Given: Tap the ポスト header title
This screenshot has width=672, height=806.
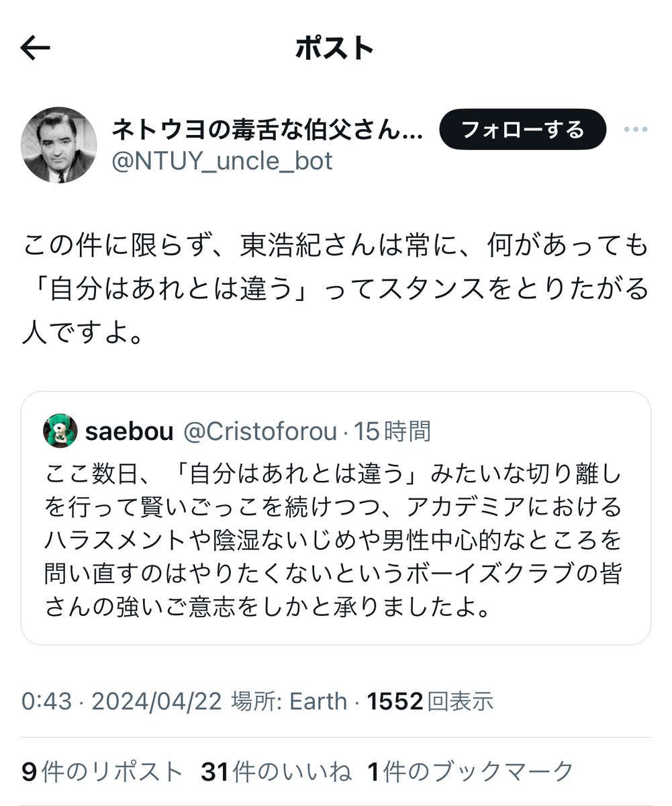Looking at the screenshot, I should 334,48.
